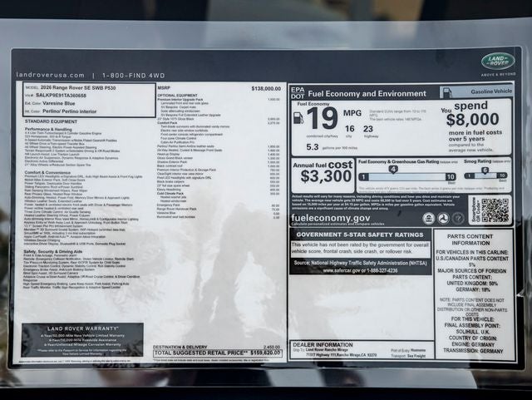Click the $3,300 annual fuel cost
532x400 pixels.
[326, 176]
